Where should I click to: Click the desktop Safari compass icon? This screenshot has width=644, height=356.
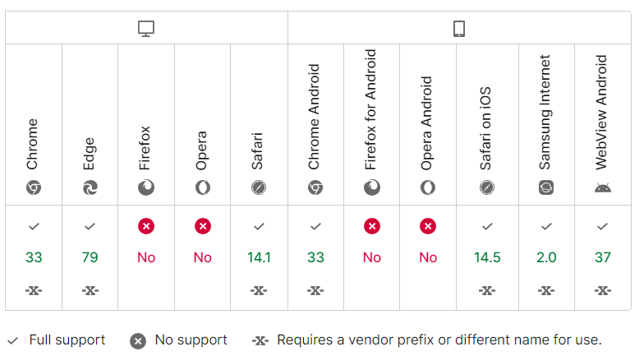tap(259, 187)
